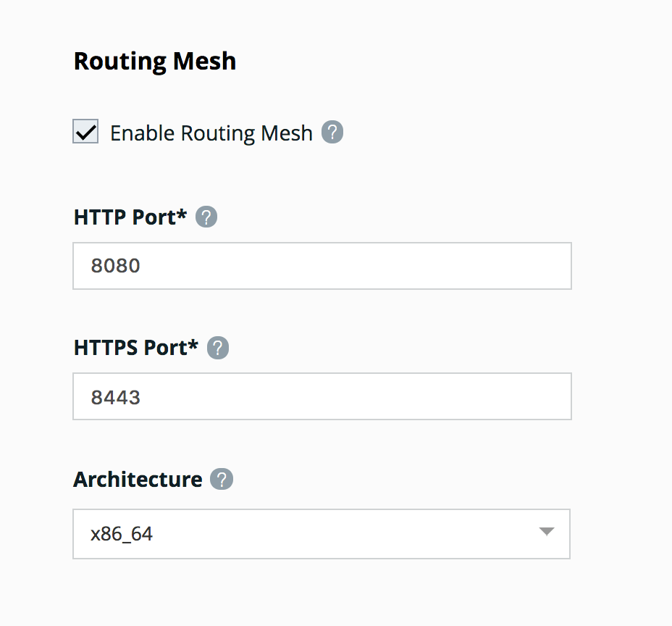Image resolution: width=672 pixels, height=626 pixels.
Task: Open the x86_64 architecture combo box
Action: [322, 534]
